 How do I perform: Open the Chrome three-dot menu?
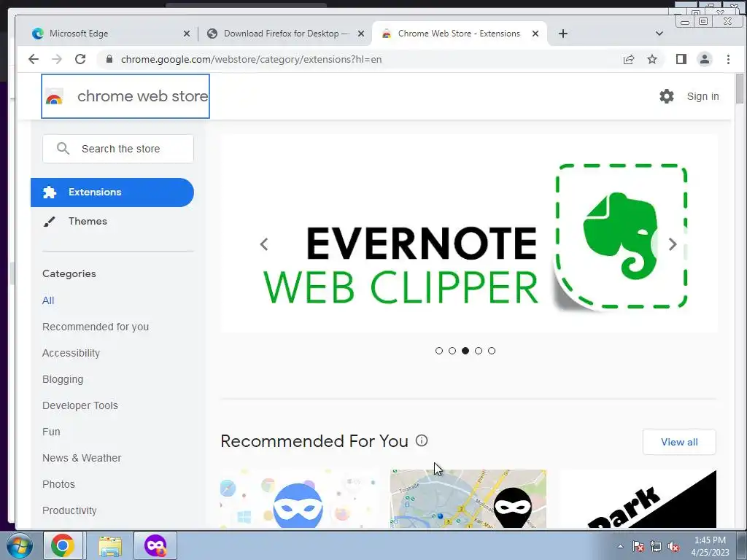pyautogui.click(x=728, y=59)
